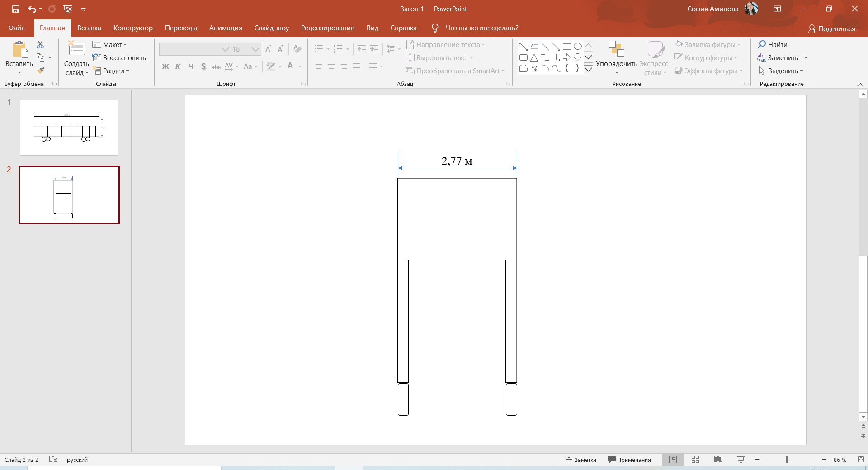Select slide 2 thumbnail
This screenshot has width=868, height=470.
point(69,195)
